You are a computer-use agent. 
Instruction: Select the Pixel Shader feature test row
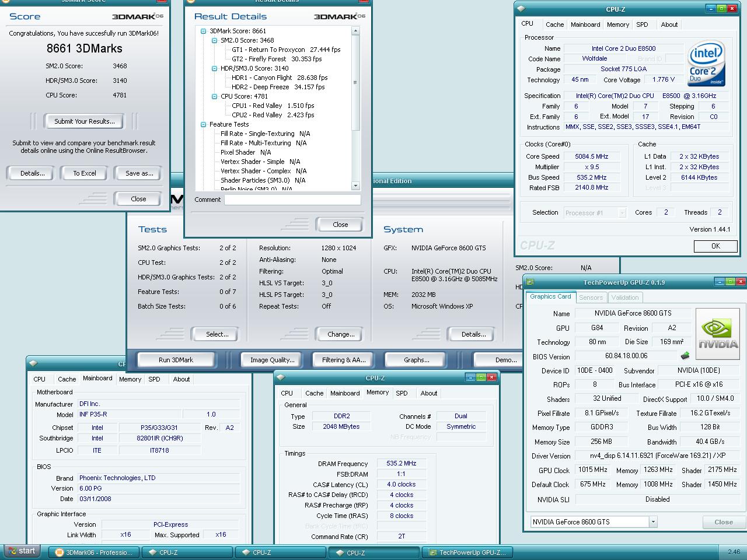(246, 152)
